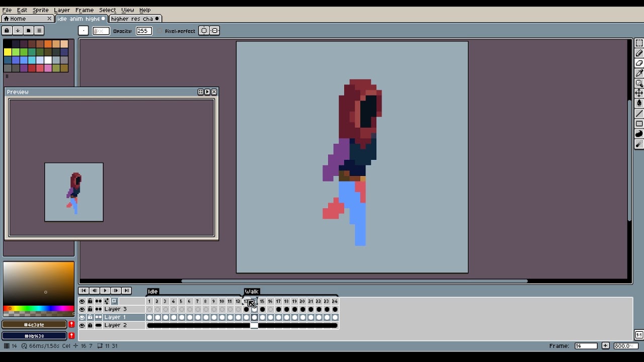
Task: Click the sort palette arrow icon
Action: [x=18, y=31]
